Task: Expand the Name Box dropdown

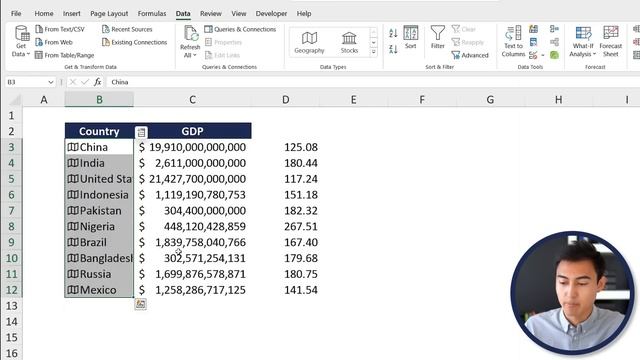Action: tap(51, 82)
